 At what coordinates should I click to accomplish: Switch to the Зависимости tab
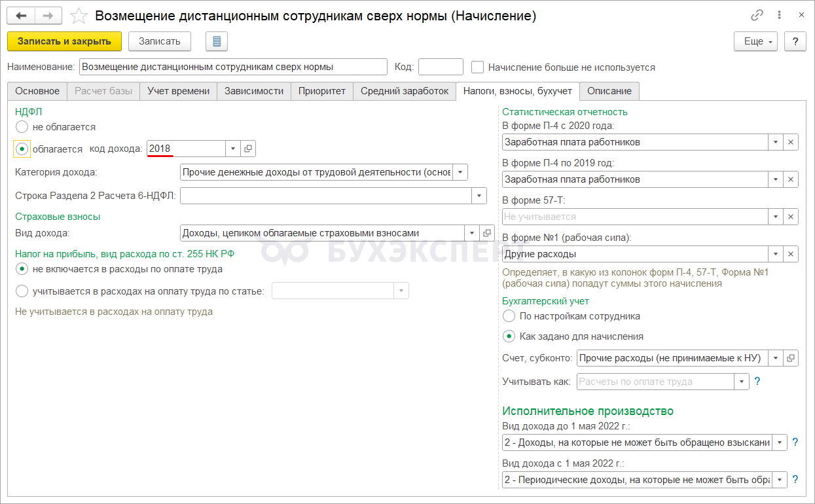[253, 91]
